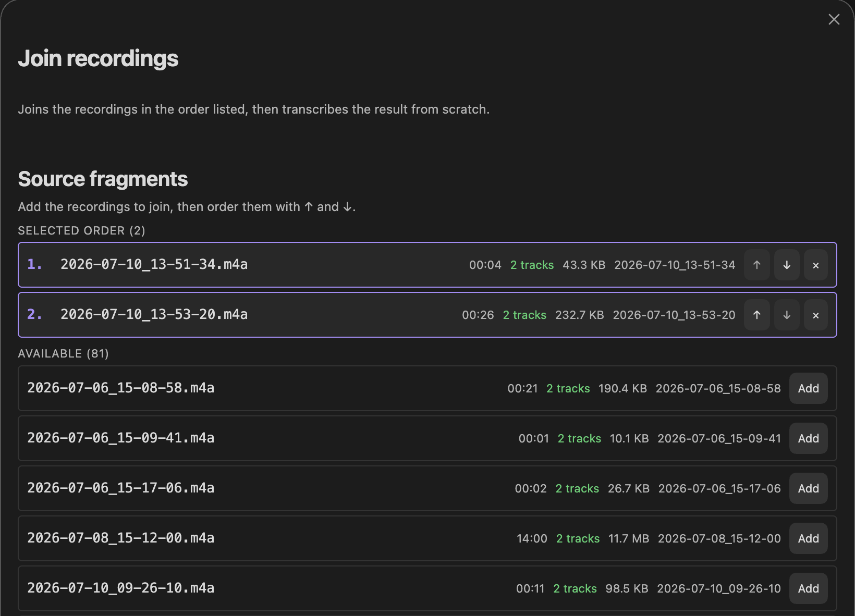The height and width of the screenshot is (616, 855).
Task: Add recording 2026-07-06_15-08-58.m4a
Action: pos(809,388)
